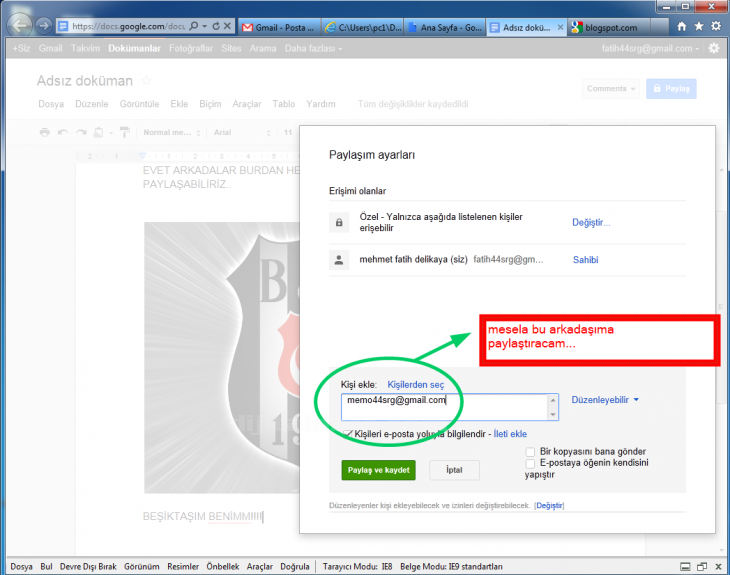Close the developer tools bar

click(x=718, y=567)
